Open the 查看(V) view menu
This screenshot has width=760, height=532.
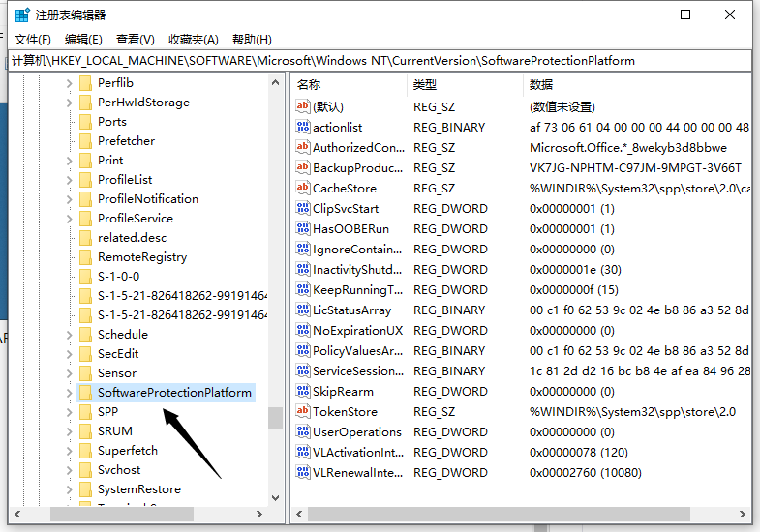pos(135,39)
